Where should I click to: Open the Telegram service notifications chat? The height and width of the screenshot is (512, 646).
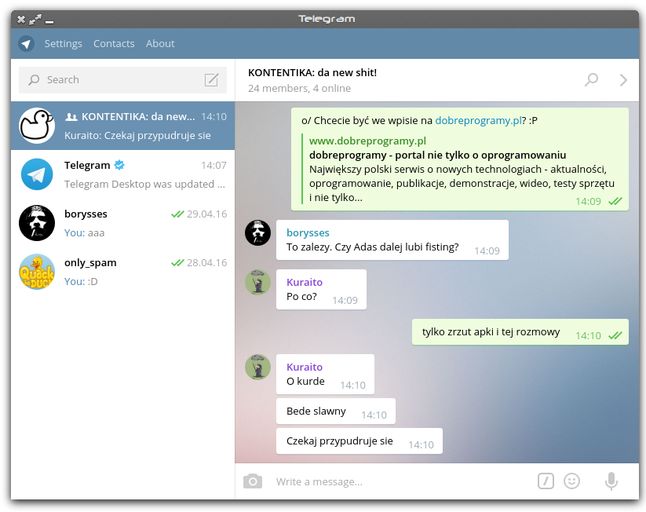[x=123, y=174]
